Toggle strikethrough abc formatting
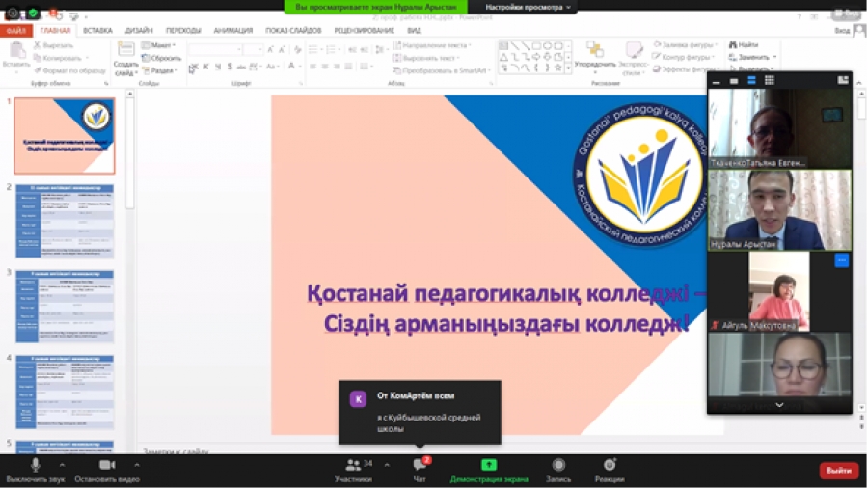This screenshot has height=489, width=868. click(x=241, y=67)
